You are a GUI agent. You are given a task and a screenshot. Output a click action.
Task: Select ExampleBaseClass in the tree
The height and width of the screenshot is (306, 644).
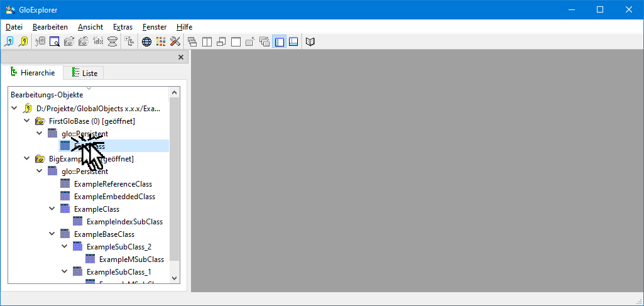click(x=104, y=234)
